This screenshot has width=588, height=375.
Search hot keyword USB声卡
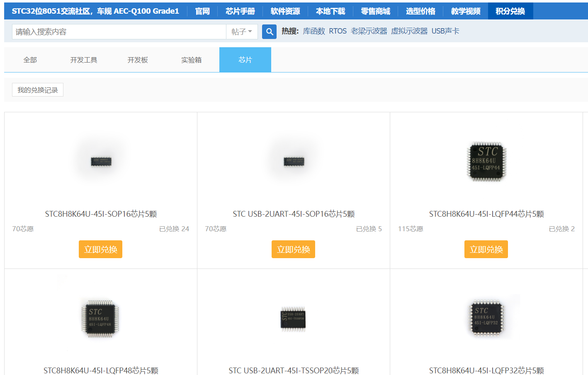(445, 31)
